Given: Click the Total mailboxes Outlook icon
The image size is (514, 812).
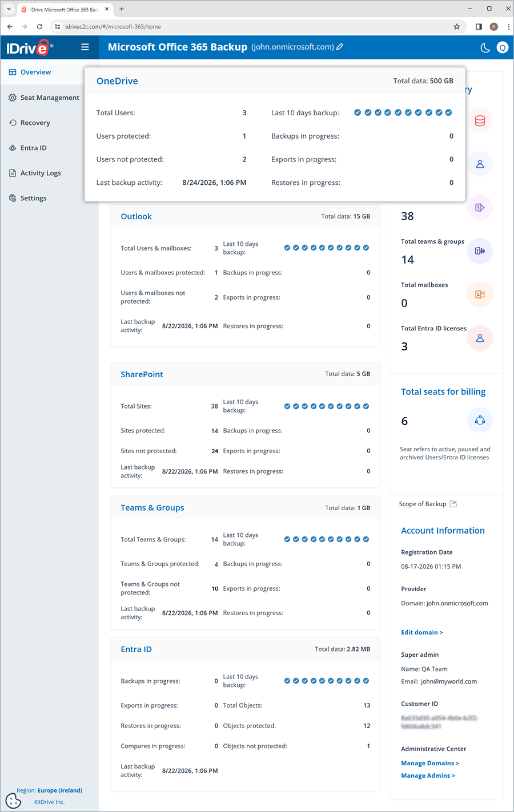Looking at the screenshot, I should point(480,294).
